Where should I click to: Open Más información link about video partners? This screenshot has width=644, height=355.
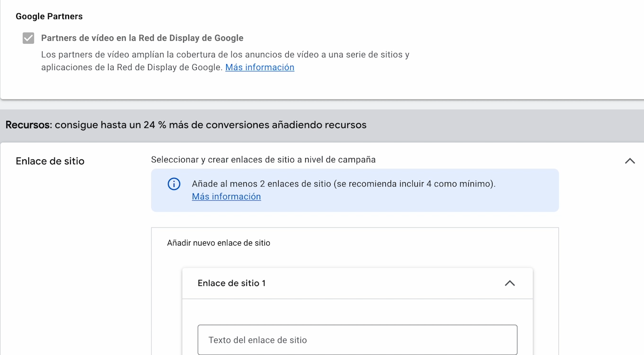(260, 68)
